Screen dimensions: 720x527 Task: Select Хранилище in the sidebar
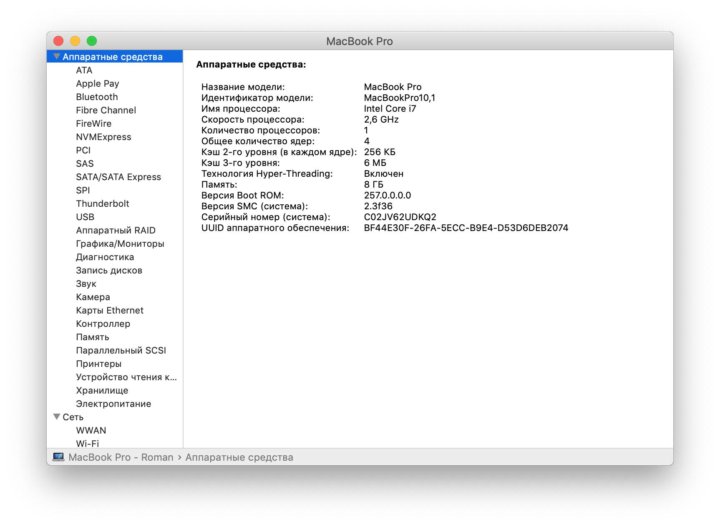point(102,390)
